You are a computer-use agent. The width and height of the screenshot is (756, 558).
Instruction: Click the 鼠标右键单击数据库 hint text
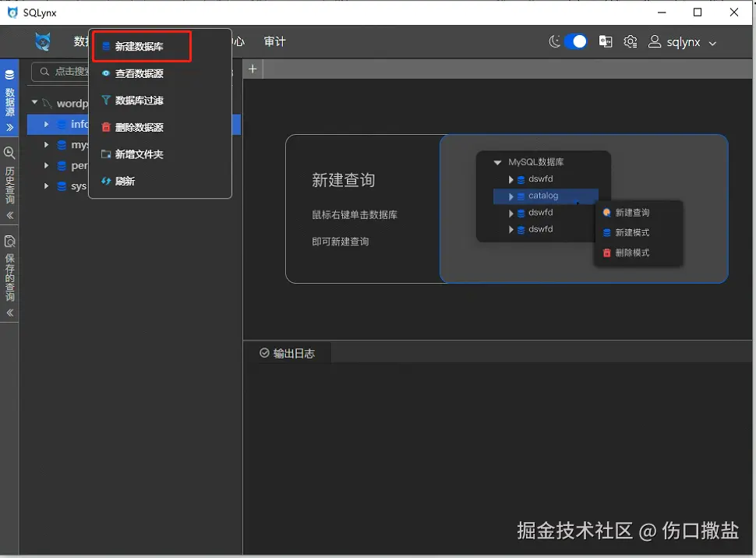pos(355,214)
